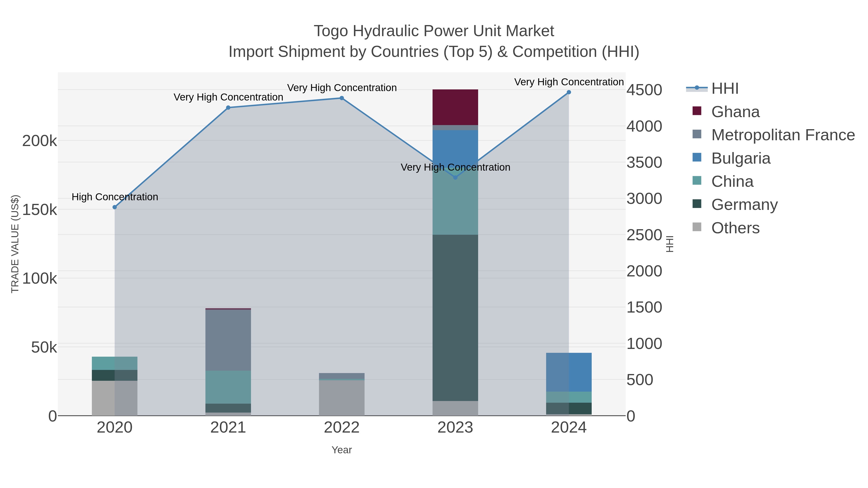Click the subtitle 'Import Shipment by Countries (Top 5) & Competition (HHI)'
868x488 pixels.
point(434,52)
